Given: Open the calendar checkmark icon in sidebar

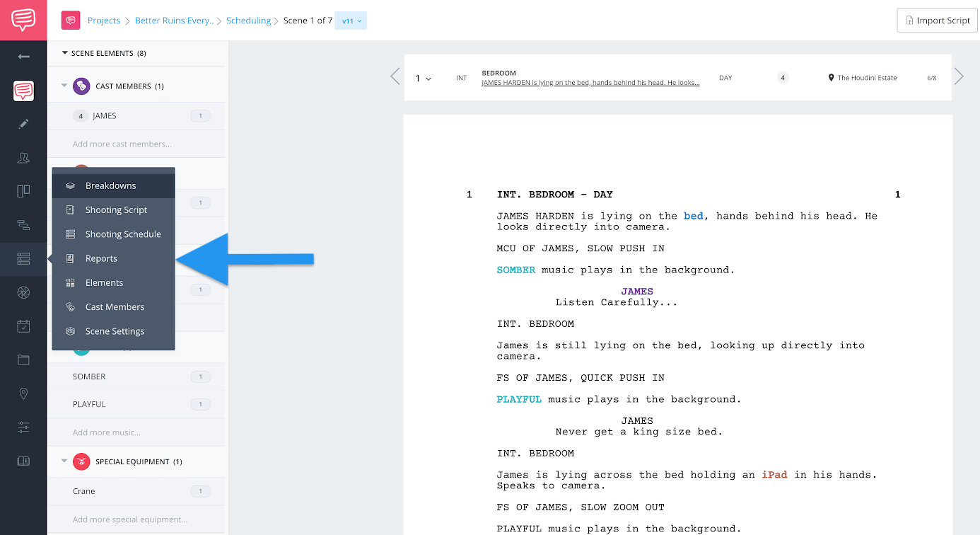Looking at the screenshot, I should coord(23,326).
